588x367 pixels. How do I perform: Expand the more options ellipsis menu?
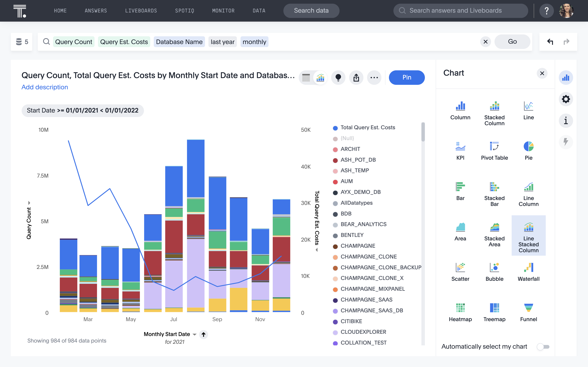pos(374,77)
